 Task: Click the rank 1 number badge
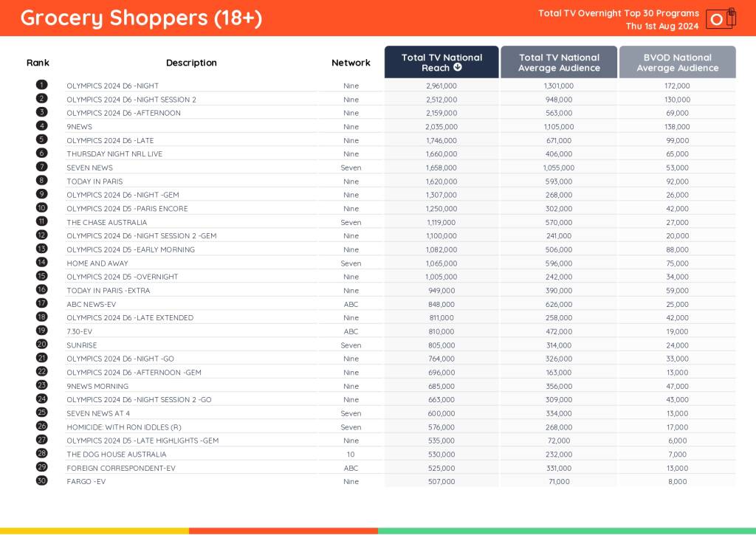(x=41, y=85)
